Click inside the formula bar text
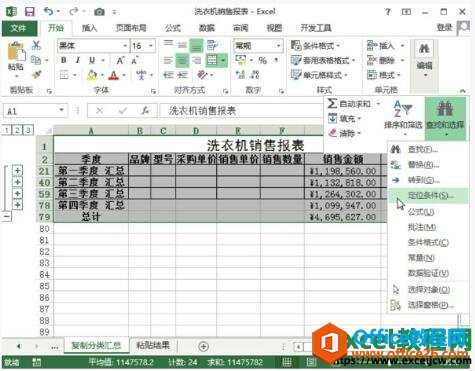Image resolution: width=475 pixels, height=371 pixels. [x=202, y=111]
